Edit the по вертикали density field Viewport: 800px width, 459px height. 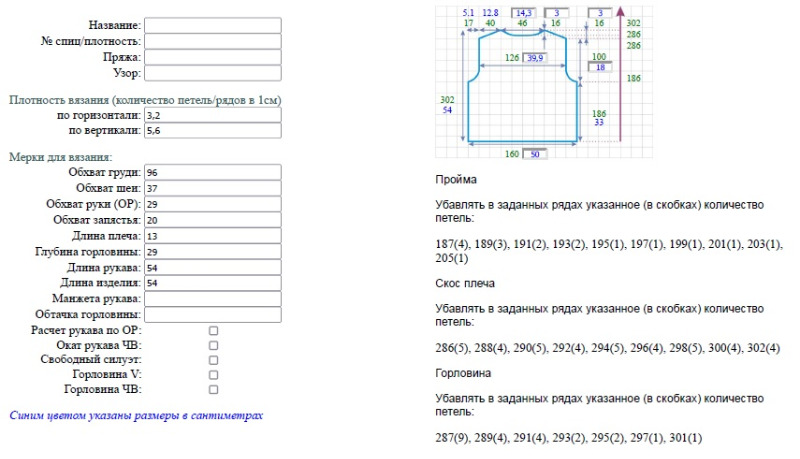pyautogui.click(x=213, y=131)
